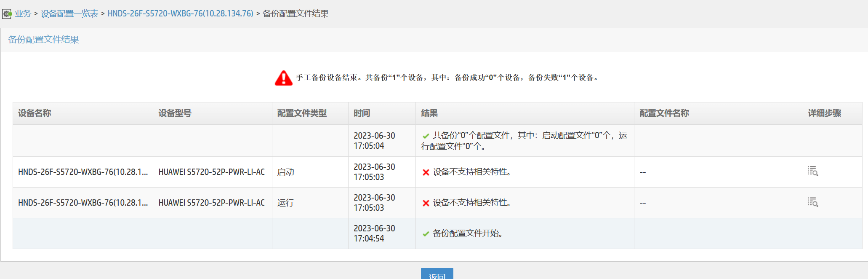Click the 配置文件名称 column header
The image size is (868, 279).
(x=664, y=113)
